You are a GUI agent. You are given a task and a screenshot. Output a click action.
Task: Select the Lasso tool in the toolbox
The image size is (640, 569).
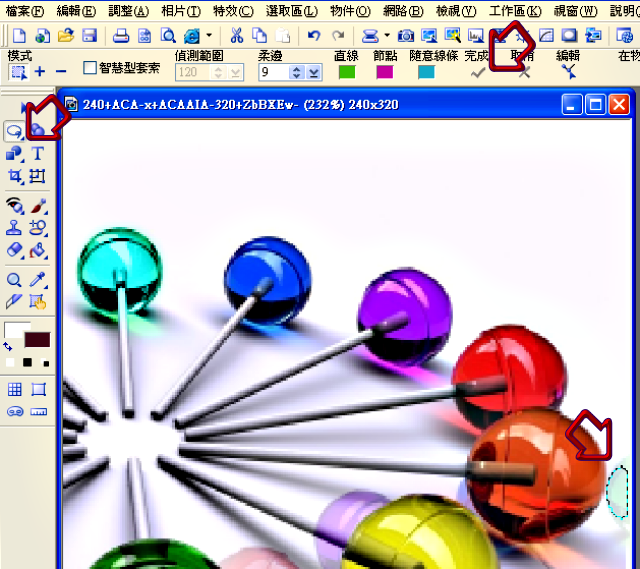(14, 131)
